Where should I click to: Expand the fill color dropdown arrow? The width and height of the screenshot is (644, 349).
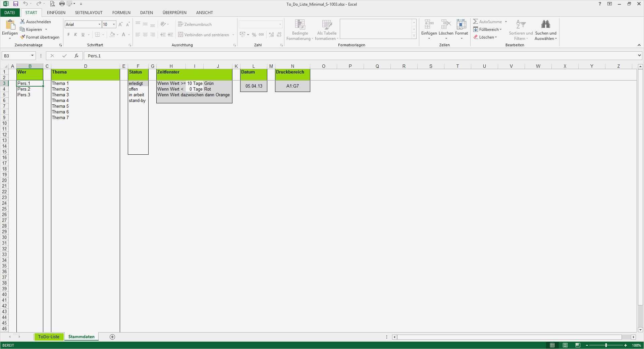point(117,35)
